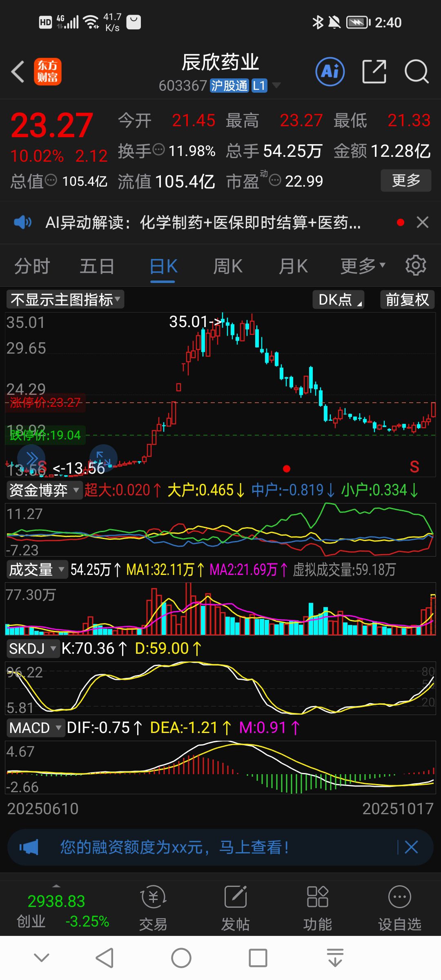The height and width of the screenshot is (980, 441).
Task: Tap 沪股通 badge under stock name
Action: coord(229,86)
